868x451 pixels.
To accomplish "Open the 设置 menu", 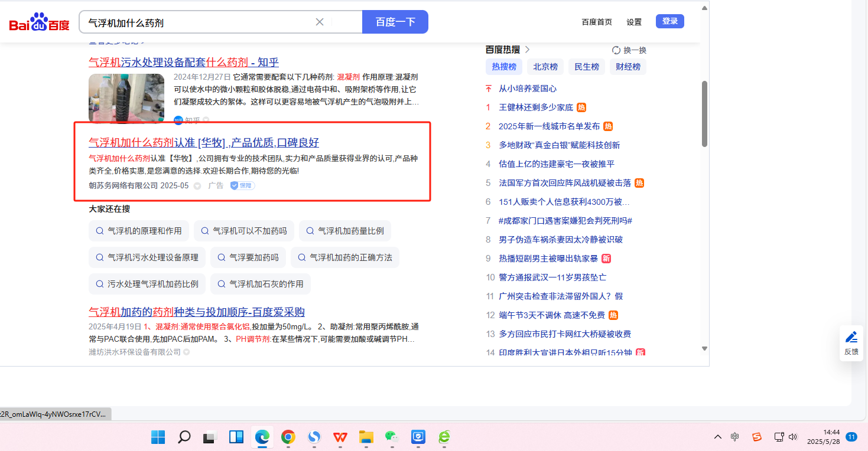I will 634,22.
